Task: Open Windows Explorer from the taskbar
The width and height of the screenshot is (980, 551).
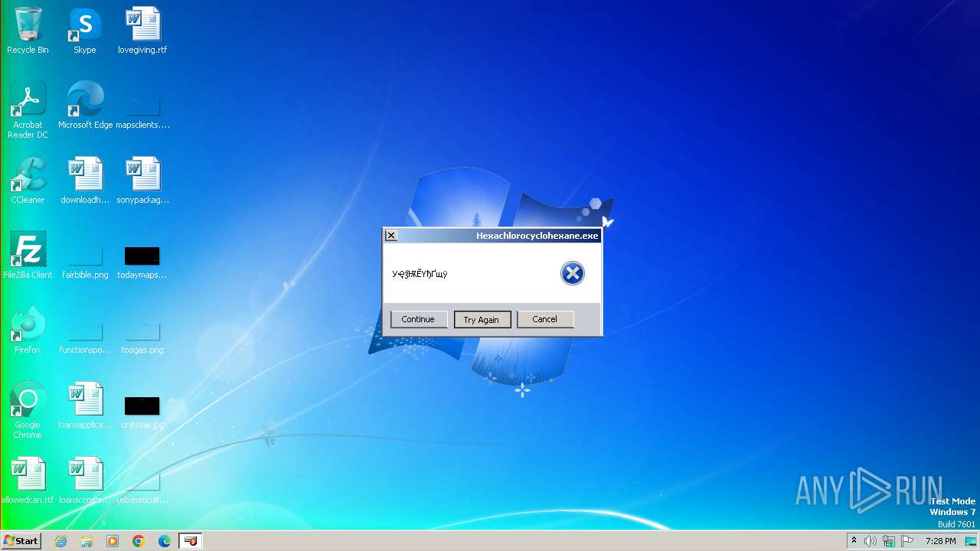Action: 87,541
